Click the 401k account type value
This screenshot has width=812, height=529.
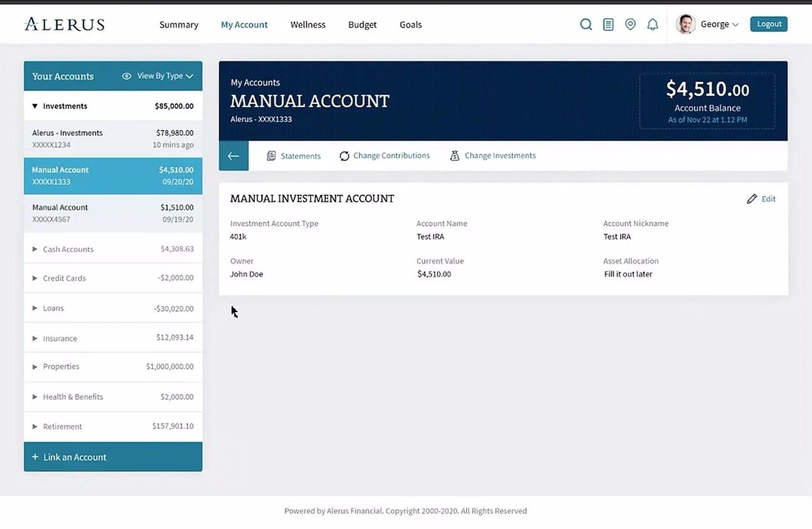pyautogui.click(x=238, y=237)
